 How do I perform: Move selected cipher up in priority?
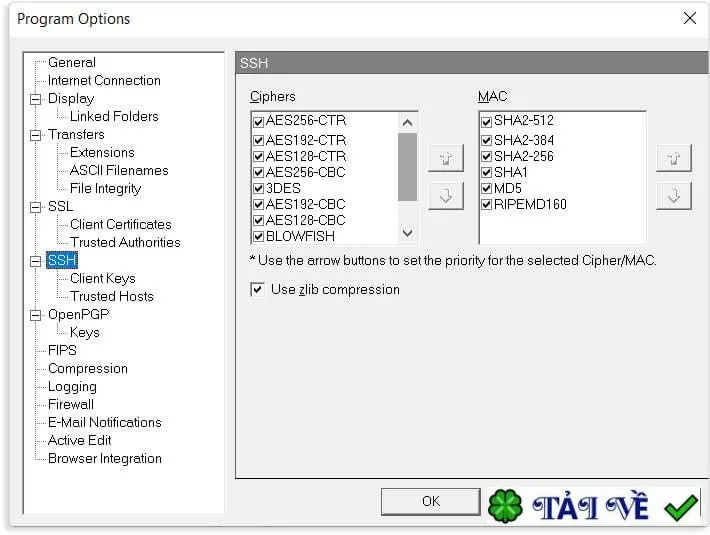click(446, 158)
